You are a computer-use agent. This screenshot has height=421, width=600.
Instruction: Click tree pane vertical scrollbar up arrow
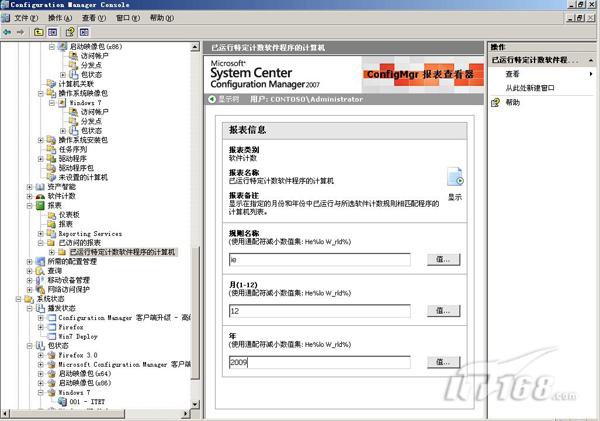[195, 47]
